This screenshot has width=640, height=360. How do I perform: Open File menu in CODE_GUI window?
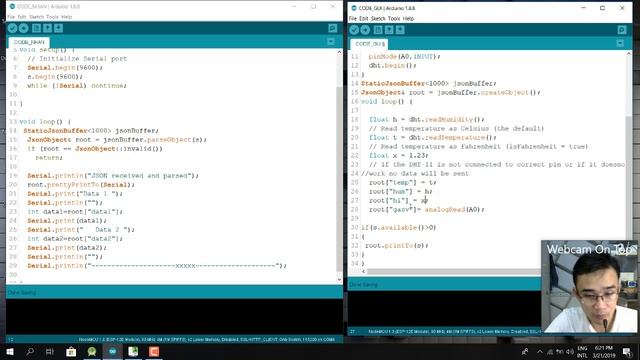click(x=353, y=18)
